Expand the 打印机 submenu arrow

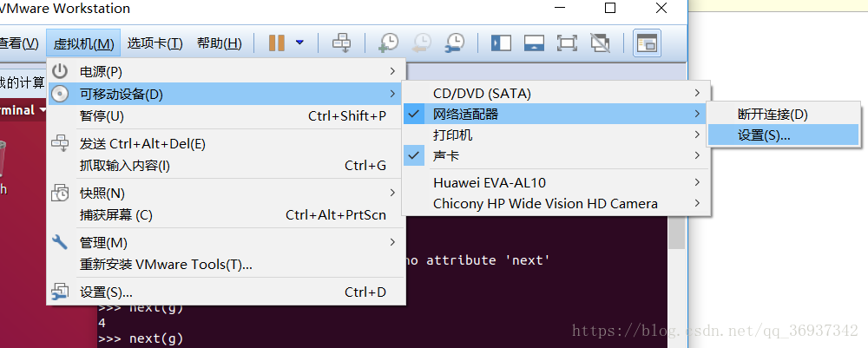[698, 135]
